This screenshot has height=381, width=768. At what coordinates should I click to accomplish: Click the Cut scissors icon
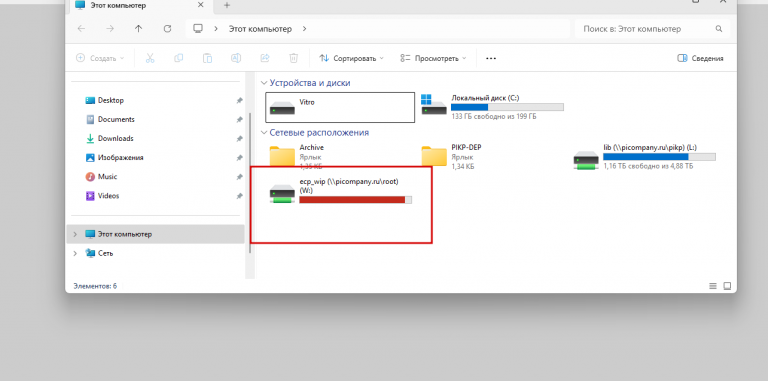coord(150,58)
